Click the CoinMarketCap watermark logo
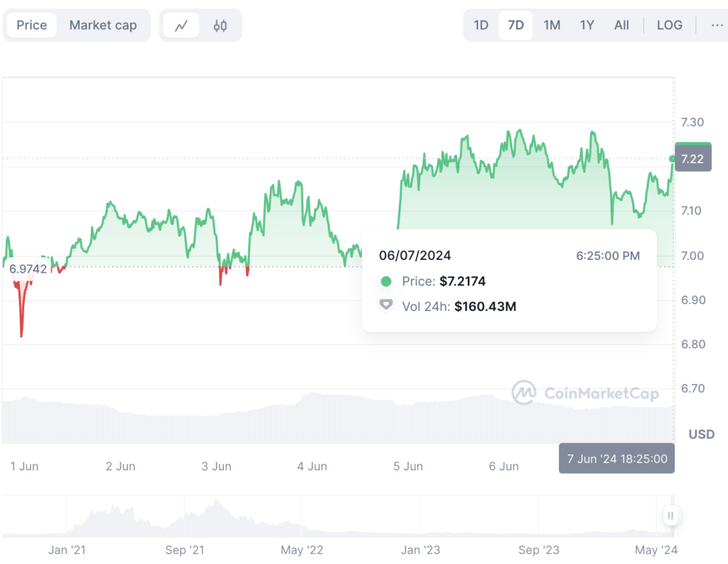The width and height of the screenshot is (728, 564). 522,392
